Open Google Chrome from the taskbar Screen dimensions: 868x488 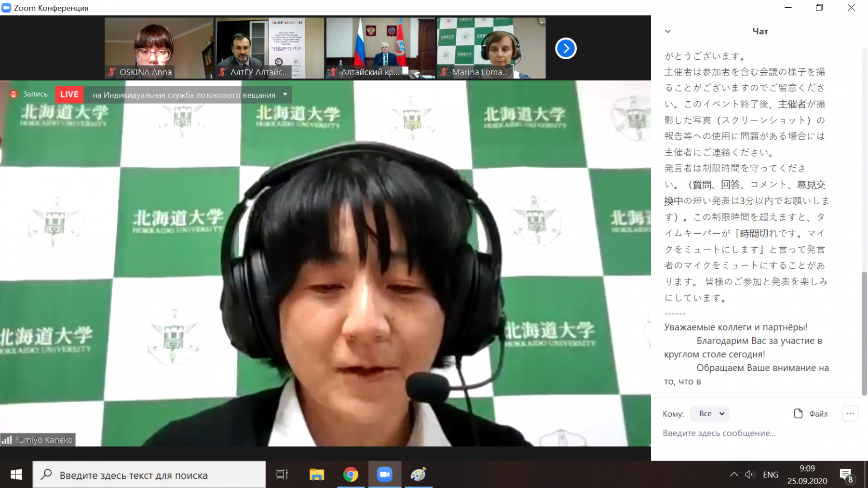click(351, 475)
